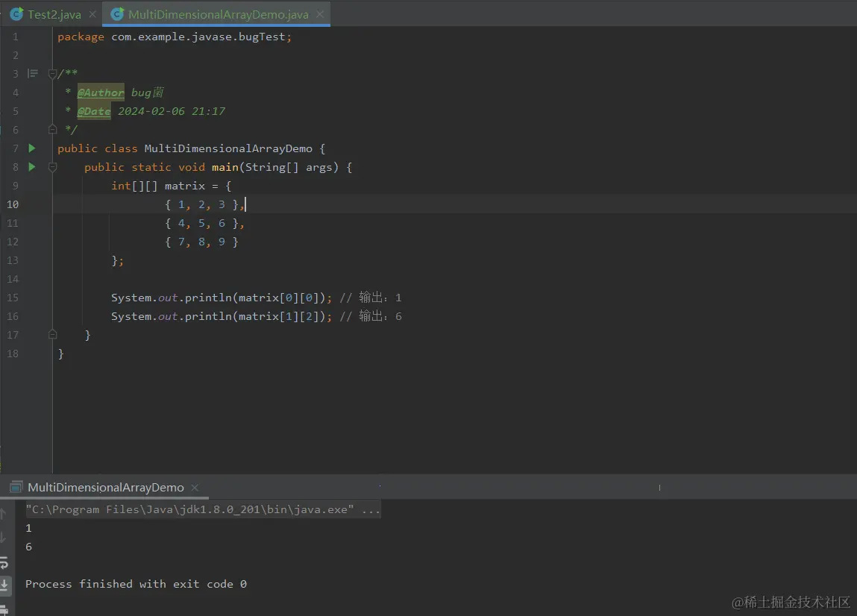Screen dimensions: 857x616
Task: Toggle scroll to end in run console
Action: [x=4, y=585]
